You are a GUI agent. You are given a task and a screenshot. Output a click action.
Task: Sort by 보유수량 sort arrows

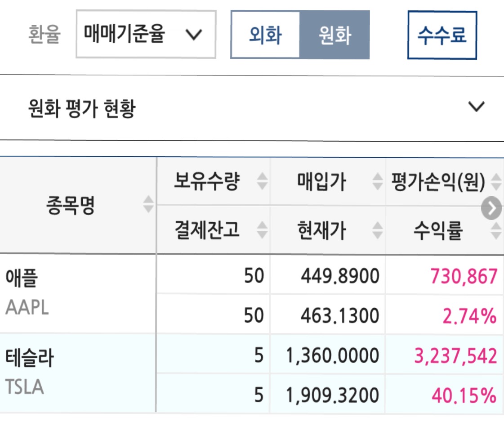tap(262, 181)
